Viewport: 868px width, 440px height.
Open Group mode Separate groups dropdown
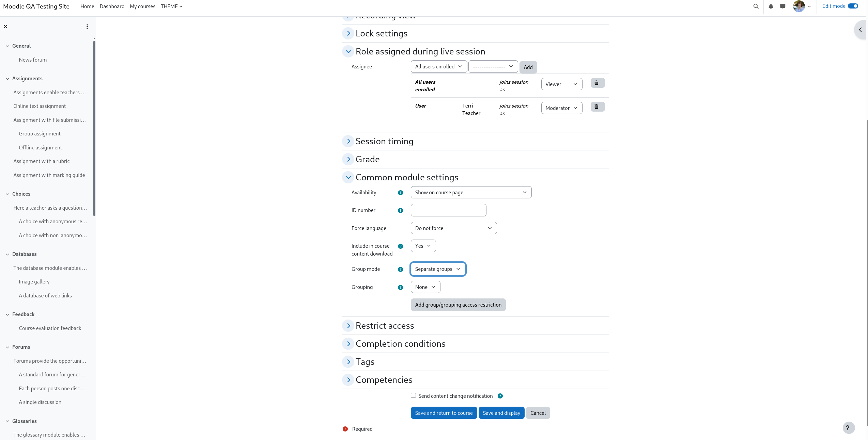point(438,269)
